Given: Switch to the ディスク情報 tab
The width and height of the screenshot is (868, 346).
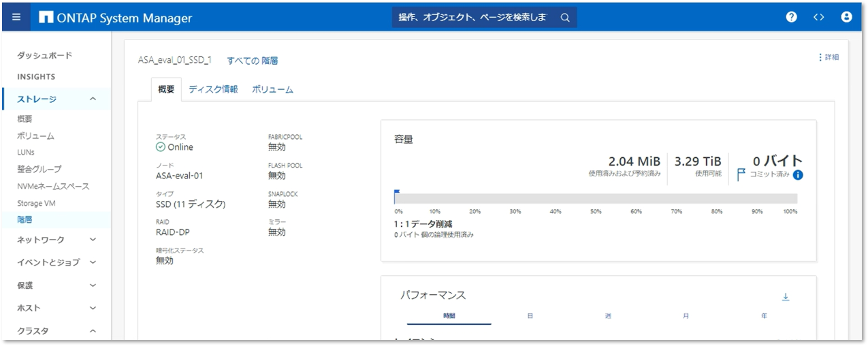Looking at the screenshot, I should 213,89.
